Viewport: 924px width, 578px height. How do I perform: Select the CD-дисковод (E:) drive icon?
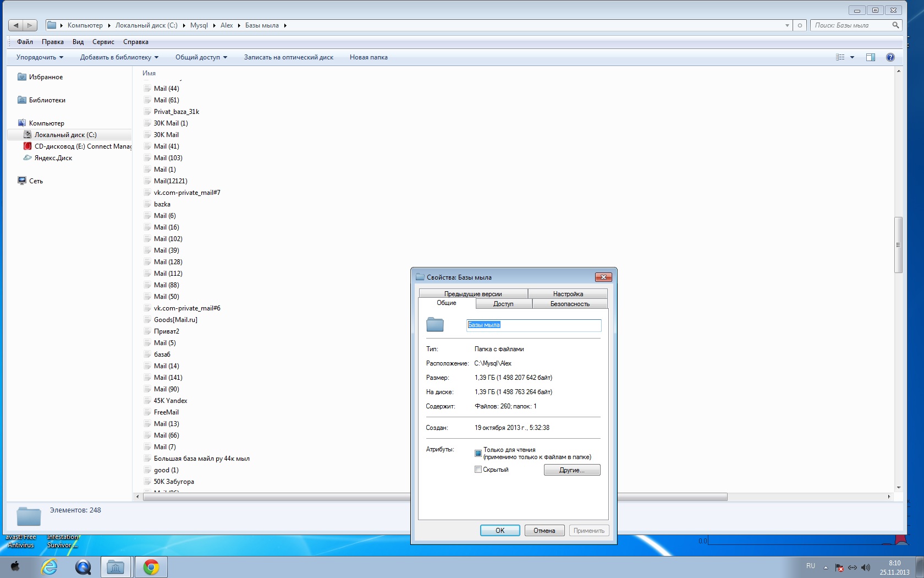(x=28, y=146)
